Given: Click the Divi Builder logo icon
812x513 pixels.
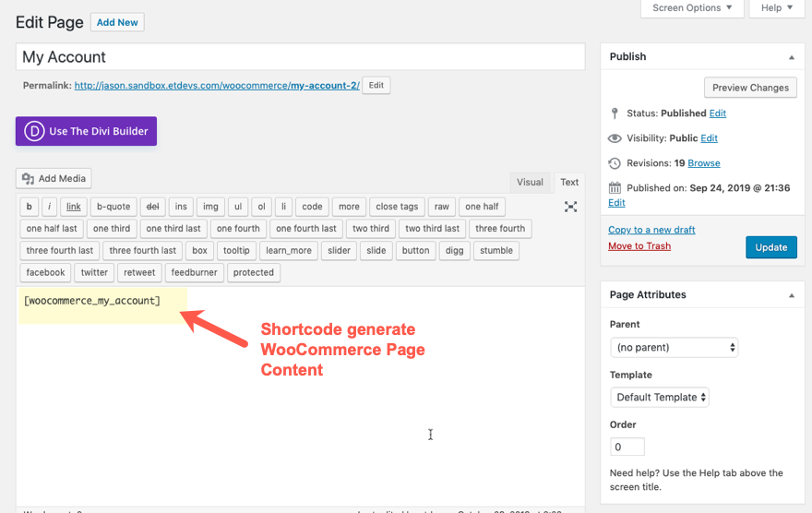Looking at the screenshot, I should (x=34, y=131).
